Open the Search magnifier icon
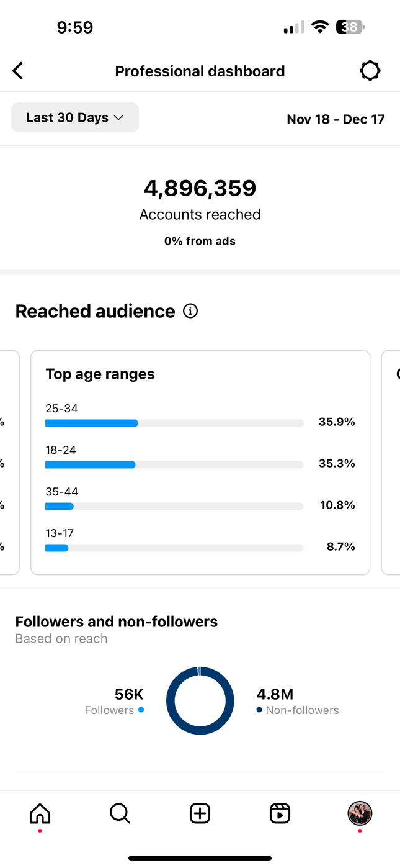Image resolution: width=400 pixels, height=868 pixels. (x=120, y=813)
